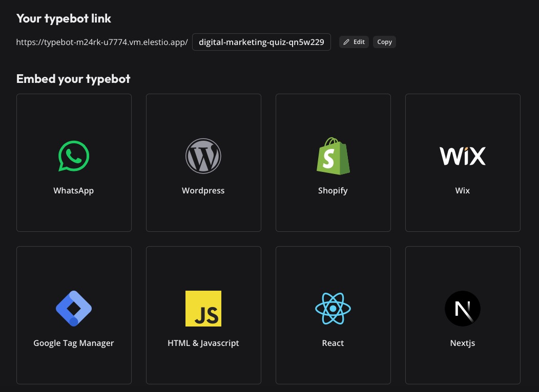The image size is (539, 392).
Task: Click the Shopify shopping bag logo
Action: [333, 156]
